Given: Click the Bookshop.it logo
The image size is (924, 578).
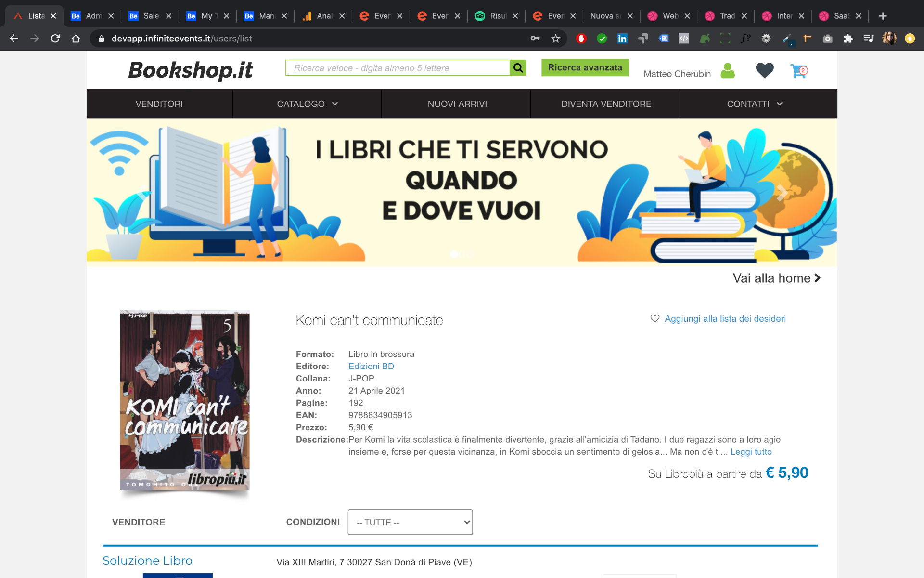Looking at the screenshot, I should (191, 70).
